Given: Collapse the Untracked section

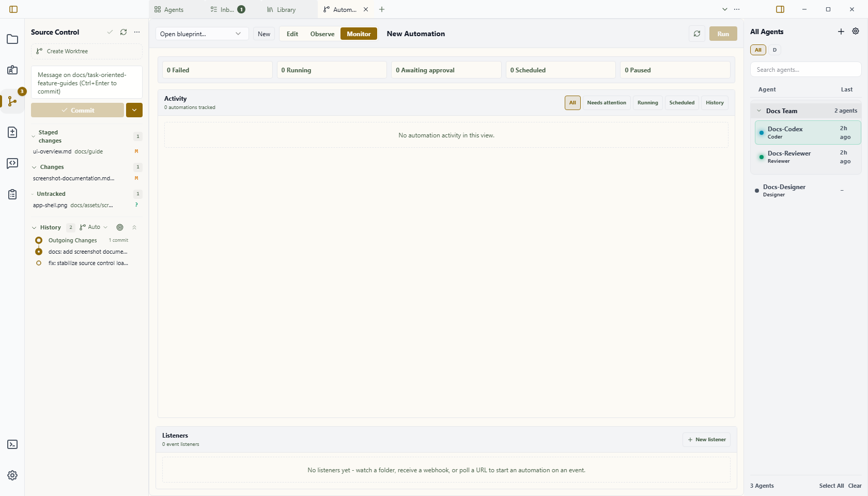Looking at the screenshot, I should pos(33,194).
